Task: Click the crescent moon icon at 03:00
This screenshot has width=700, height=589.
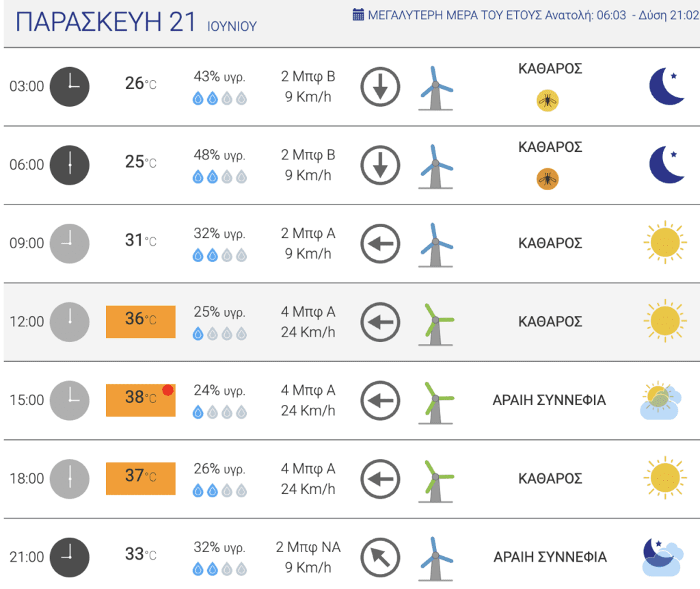Action: [x=666, y=86]
